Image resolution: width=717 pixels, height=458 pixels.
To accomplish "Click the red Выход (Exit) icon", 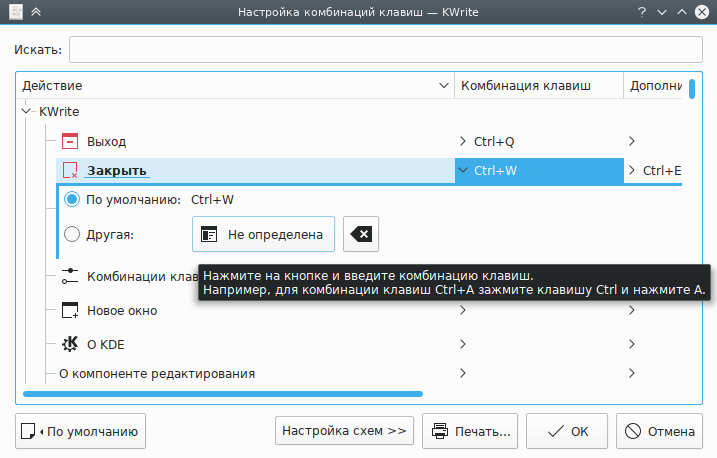I will coord(70,141).
